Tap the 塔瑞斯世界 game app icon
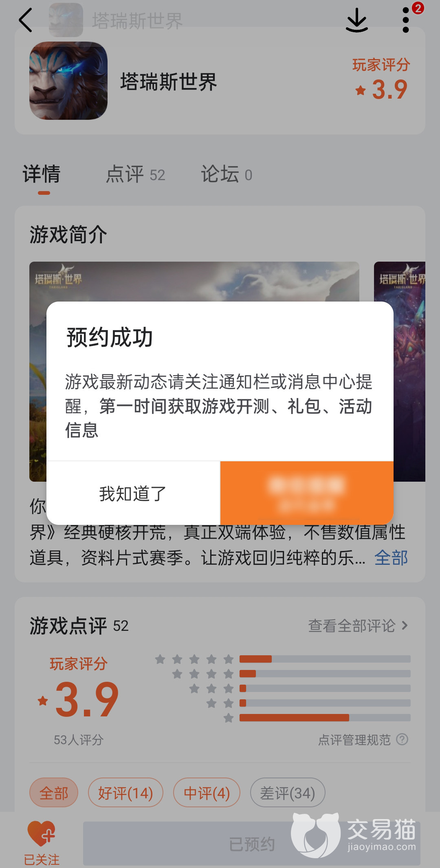The width and height of the screenshot is (440, 868). (x=68, y=81)
